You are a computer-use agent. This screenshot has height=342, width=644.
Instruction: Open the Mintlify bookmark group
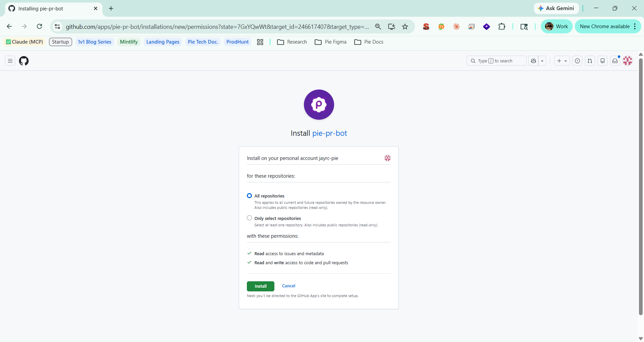coord(129,42)
